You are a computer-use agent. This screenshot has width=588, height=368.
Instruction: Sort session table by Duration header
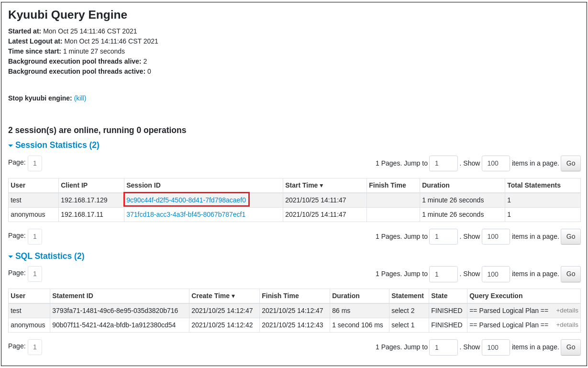point(436,185)
